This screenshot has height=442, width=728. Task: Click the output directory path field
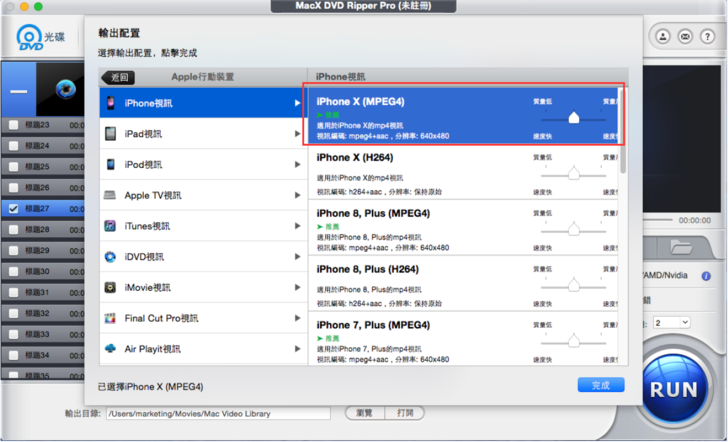pyautogui.click(x=218, y=413)
